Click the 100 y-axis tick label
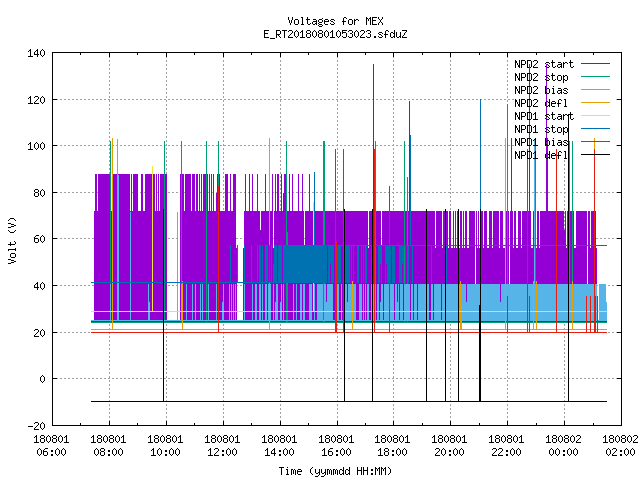The width and height of the screenshot is (640, 480). (36, 146)
